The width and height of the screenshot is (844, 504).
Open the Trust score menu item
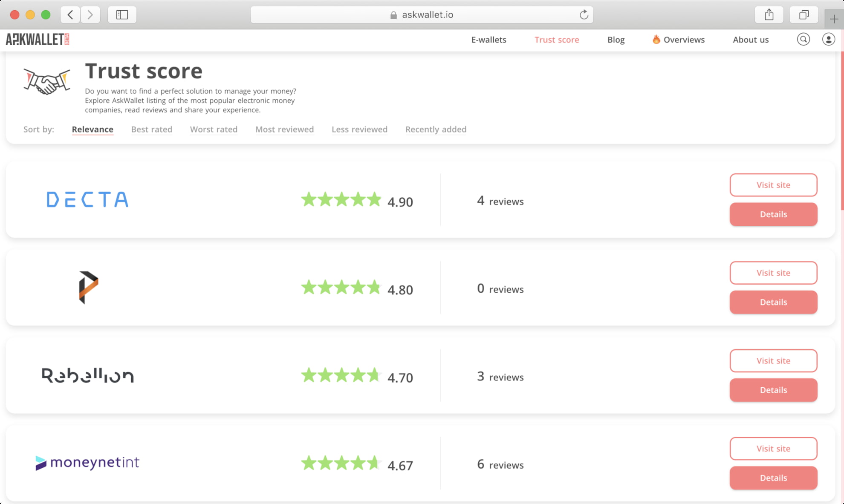pyautogui.click(x=557, y=40)
